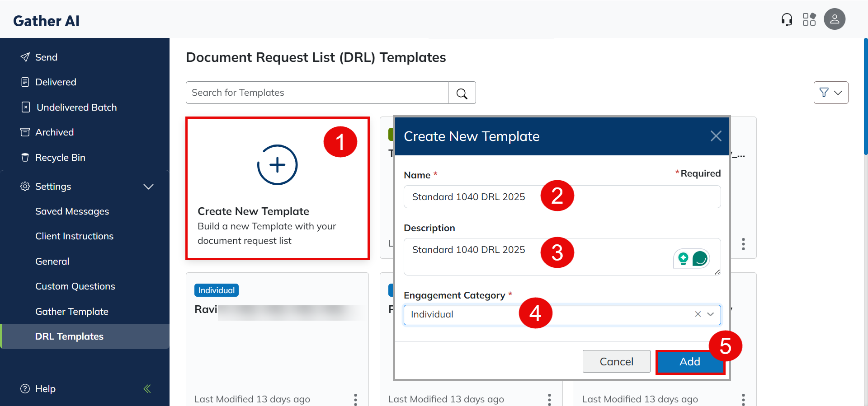This screenshot has height=406, width=868.
Task: Open the user profile avatar
Action: pyautogui.click(x=834, y=19)
